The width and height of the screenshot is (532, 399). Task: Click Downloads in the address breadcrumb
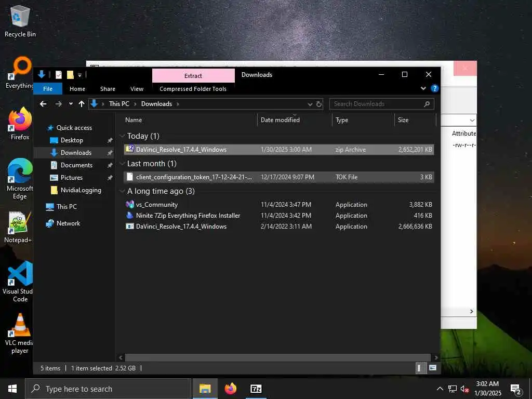click(156, 104)
